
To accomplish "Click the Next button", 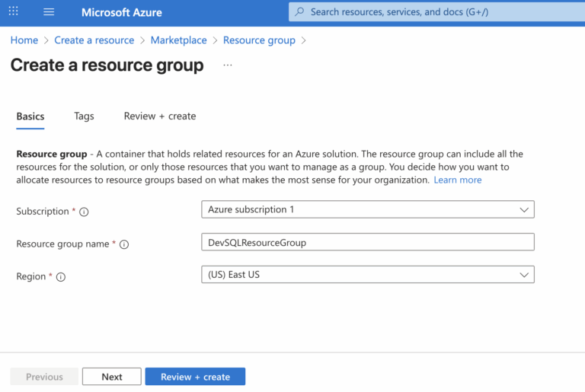I will tap(112, 376).
